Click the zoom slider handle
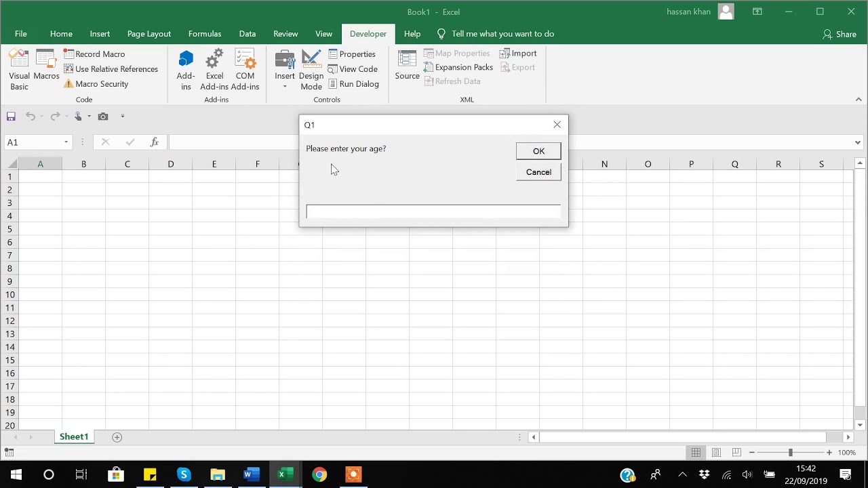 point(790,452)
